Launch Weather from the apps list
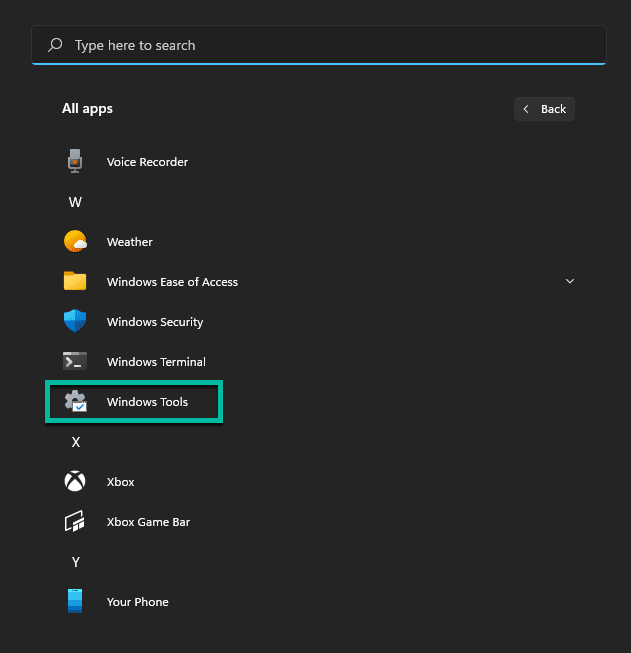 (130, 242)
